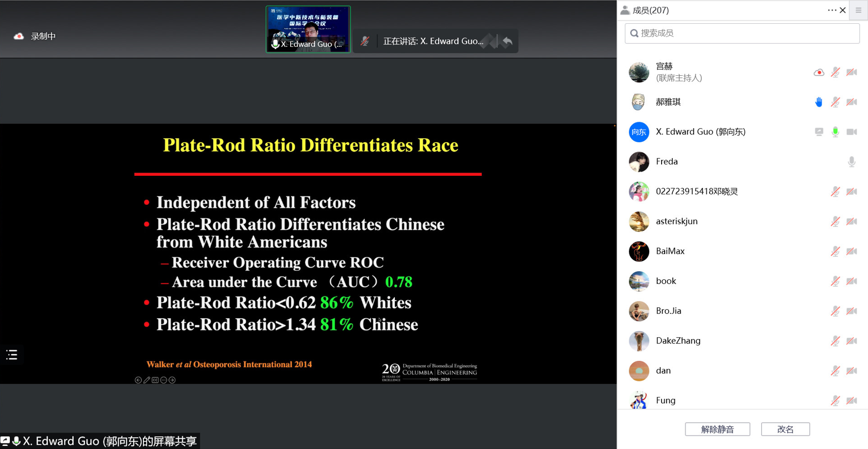The height and width of the screenshot is (449, 868).
Task: Click the muted microphone in speaker bar
Action: pos(365,41)
